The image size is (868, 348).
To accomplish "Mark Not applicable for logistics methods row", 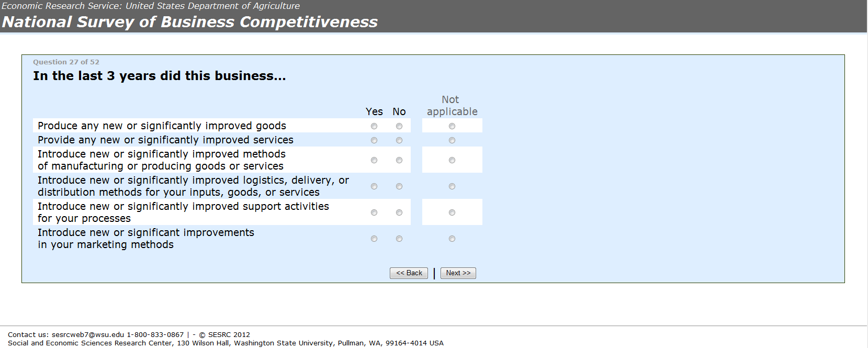I will pos(452,186).
